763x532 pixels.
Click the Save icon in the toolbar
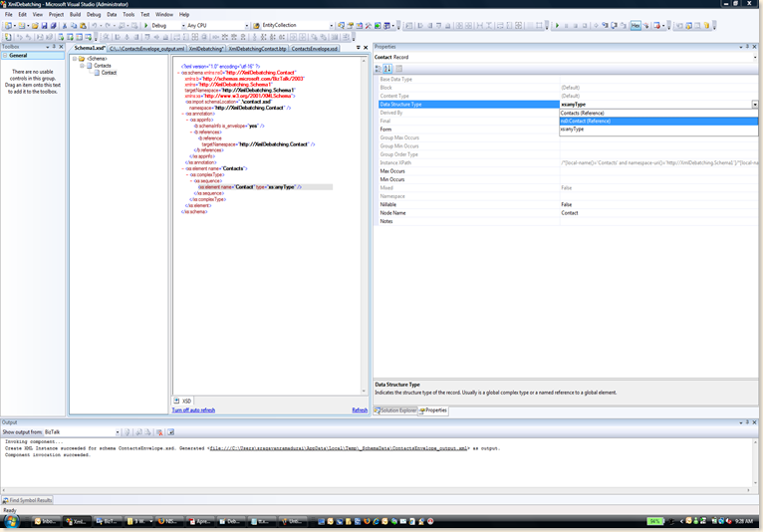pyautogui.click(x=46, y=26)
